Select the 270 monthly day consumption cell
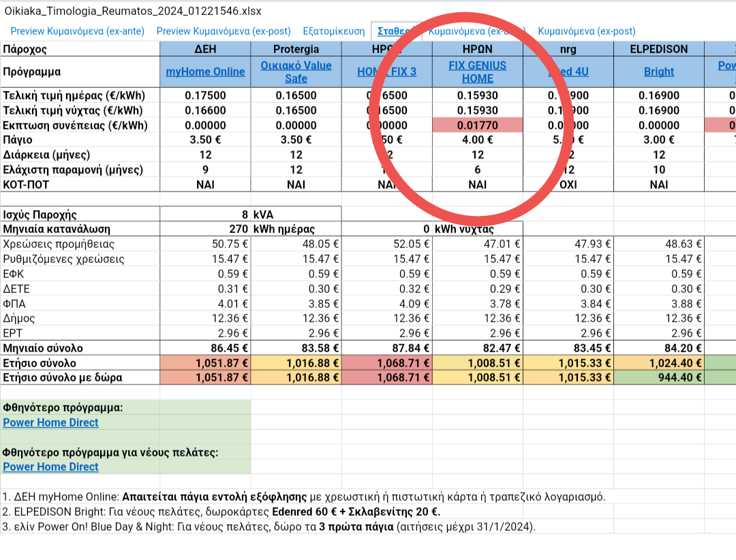Image resolution: width=736 pixels, height=560 pixels. pos(205,229)
